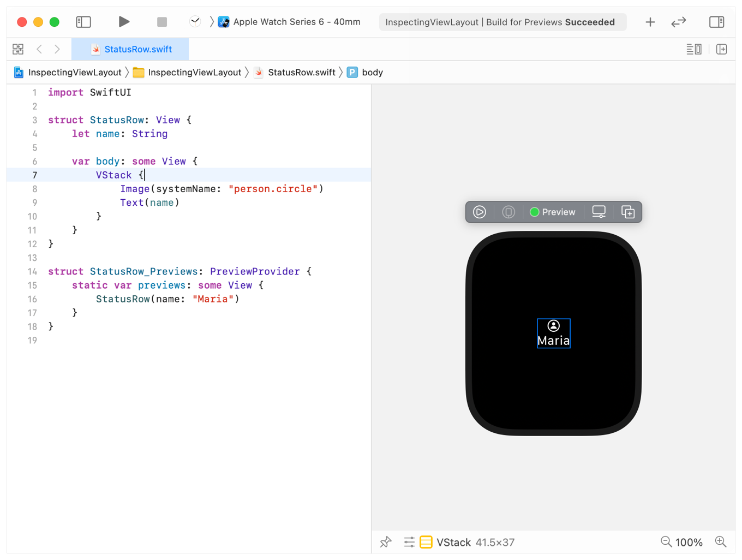
Task: Open the Library with the plus icon
Action: 650,22
